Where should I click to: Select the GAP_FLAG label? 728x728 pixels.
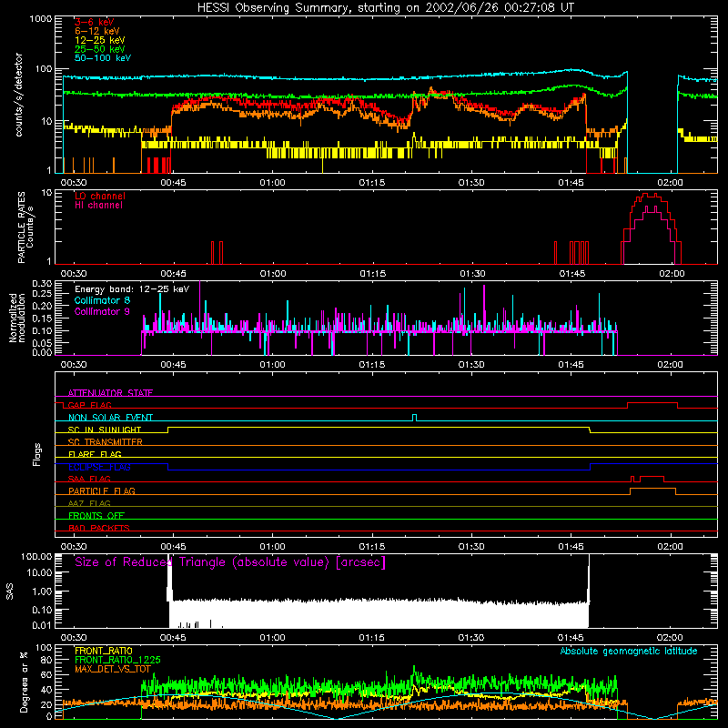[89, 405]
